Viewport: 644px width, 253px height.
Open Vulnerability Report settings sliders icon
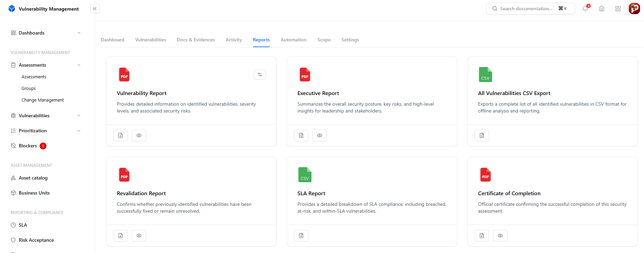(x=260, y=75)
